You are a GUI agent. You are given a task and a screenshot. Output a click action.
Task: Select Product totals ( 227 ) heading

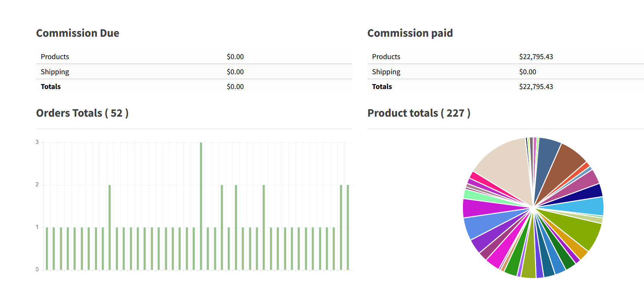[419, 113]
